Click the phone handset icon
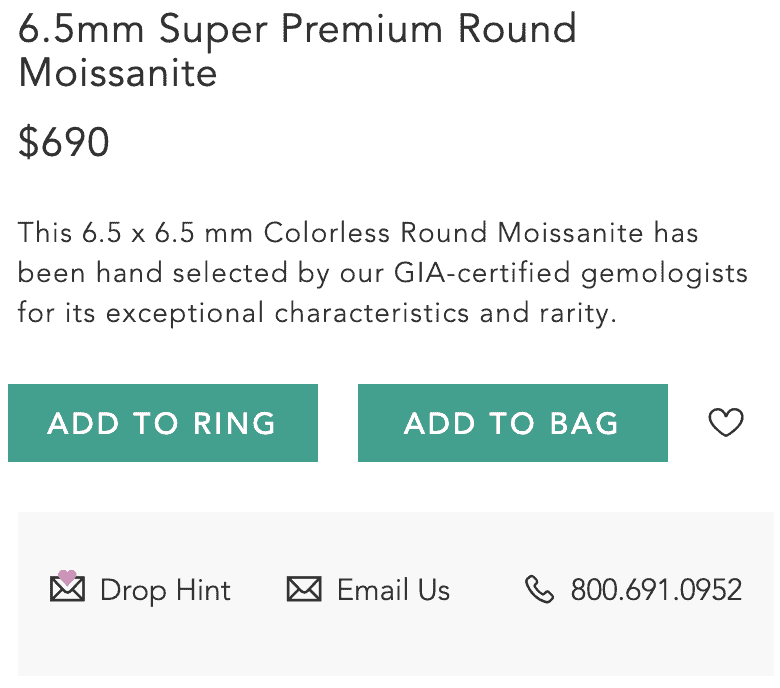Screen dimensions: 780x688 [x=539, y=590]
